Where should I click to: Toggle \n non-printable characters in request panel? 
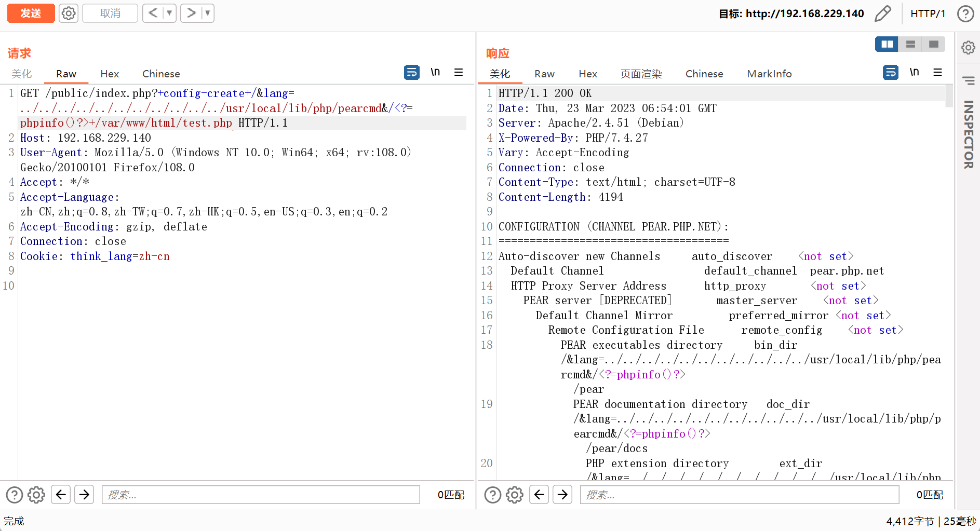(x=435, y=72)
